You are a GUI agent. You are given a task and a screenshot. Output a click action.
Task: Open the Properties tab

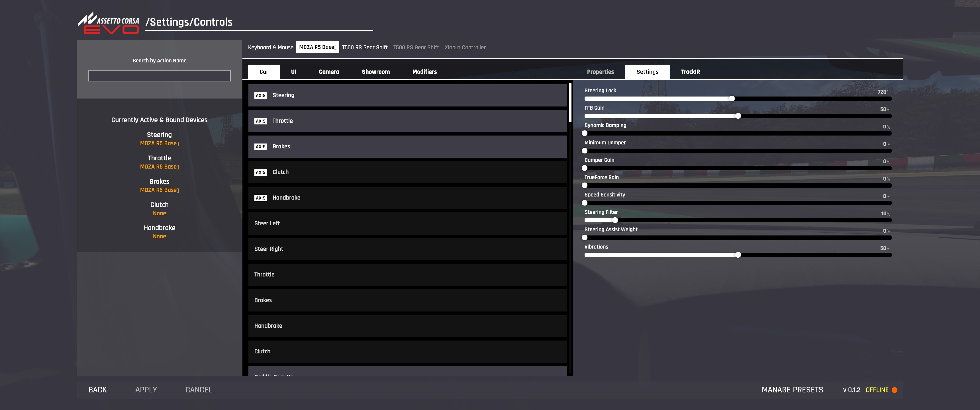pos(600,72)
